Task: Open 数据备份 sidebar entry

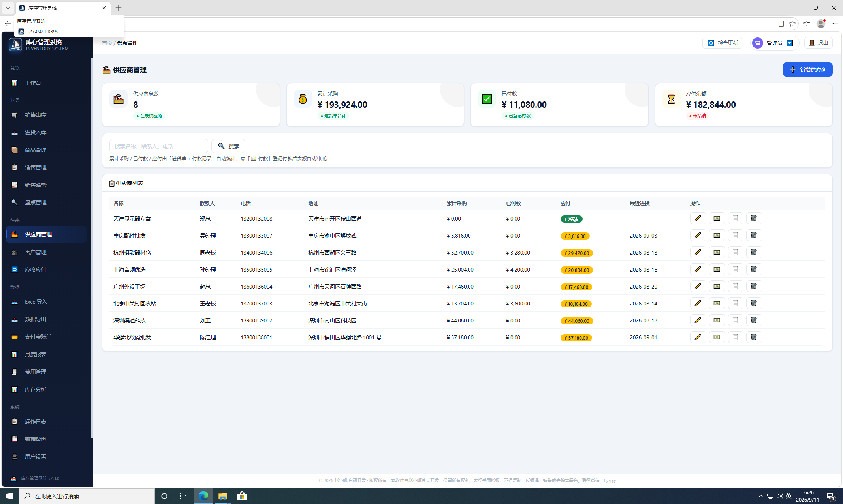Action: 46,439
